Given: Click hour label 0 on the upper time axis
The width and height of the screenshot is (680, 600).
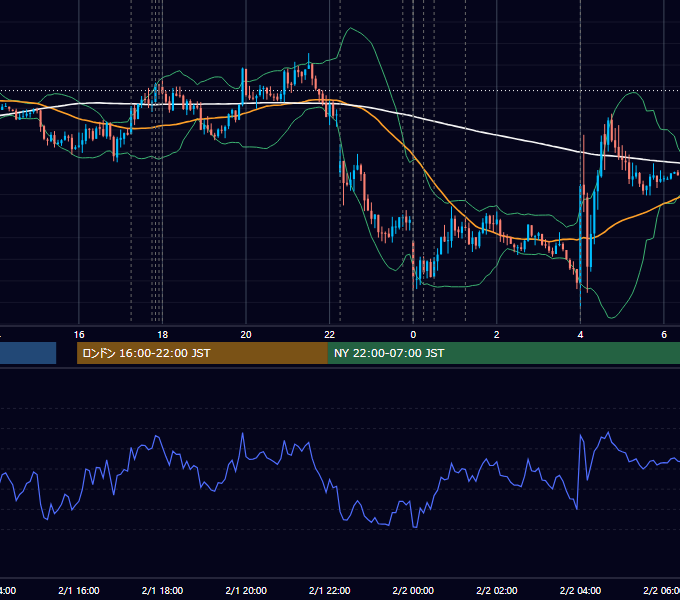Looking at the screenshot, I should (x=413, y=335).
